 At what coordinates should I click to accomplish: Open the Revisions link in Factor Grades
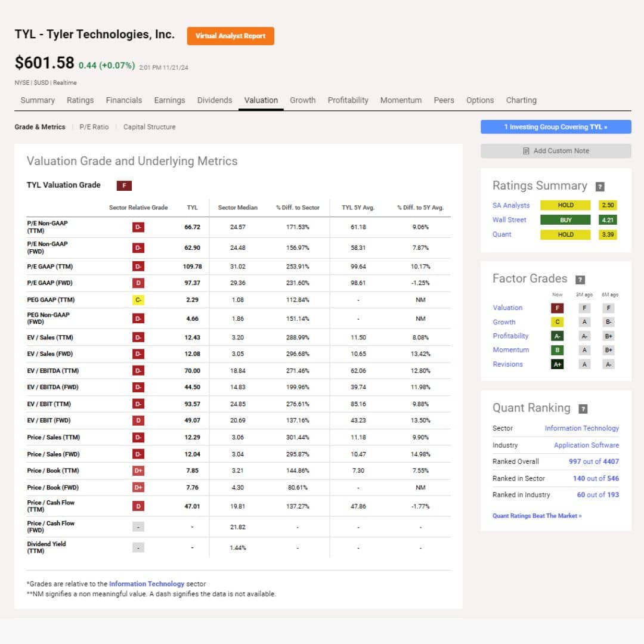click(507, 364)
